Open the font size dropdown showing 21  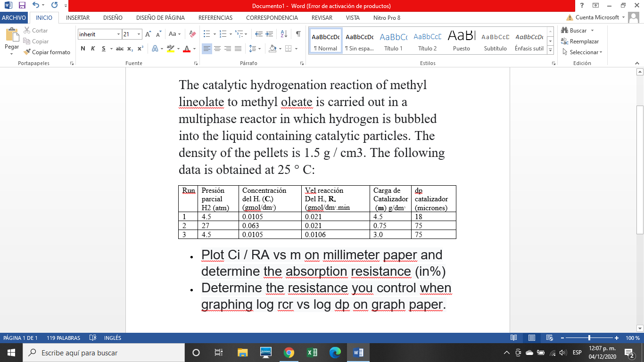pyautogui.click(x=139, y=34)
